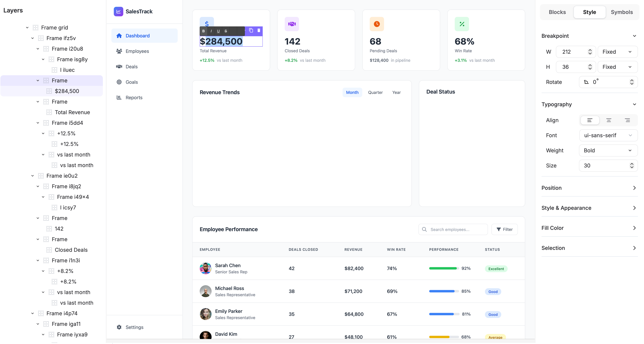The width and height of the screenshot is (644, 344).
Task: Select left text alignment
Action: point(590,120)
